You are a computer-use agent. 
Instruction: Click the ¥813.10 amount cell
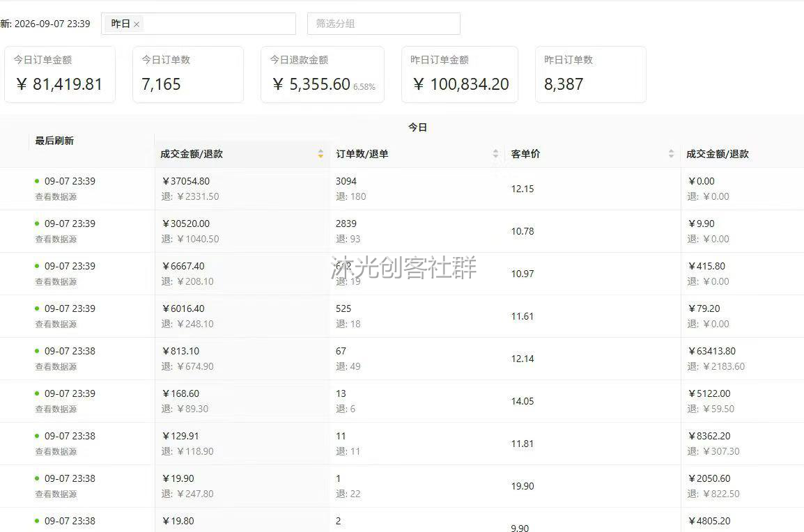(x=180, y=352)
